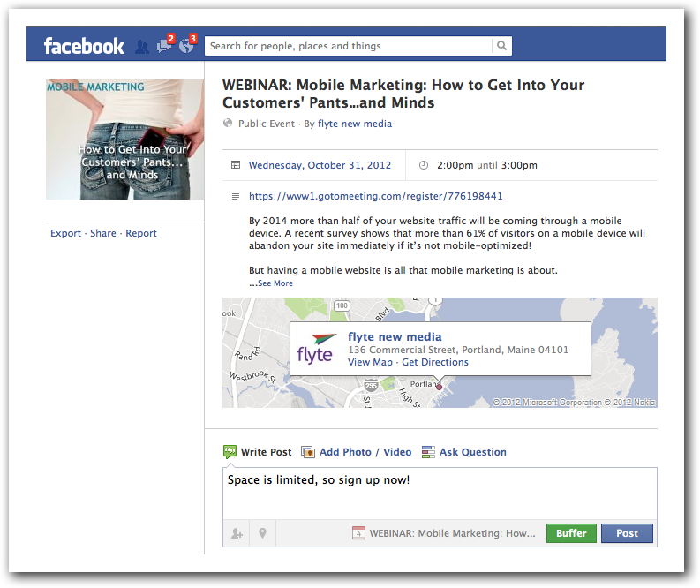Open the gotomeeting registration link
700x588 pixels.
tap(375, 196)
